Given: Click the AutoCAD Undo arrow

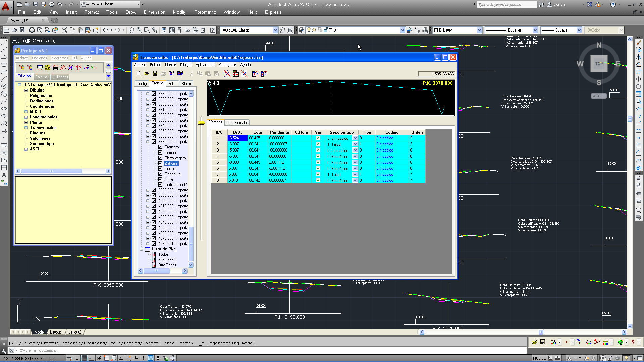Looking at the screenshot, I should tap(106, 30).
